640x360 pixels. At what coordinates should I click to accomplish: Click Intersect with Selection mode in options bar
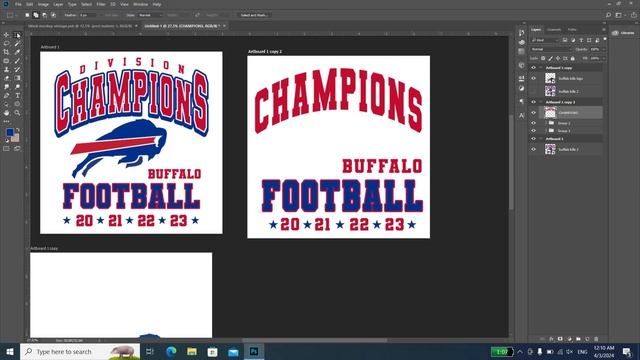click(53, 15)
